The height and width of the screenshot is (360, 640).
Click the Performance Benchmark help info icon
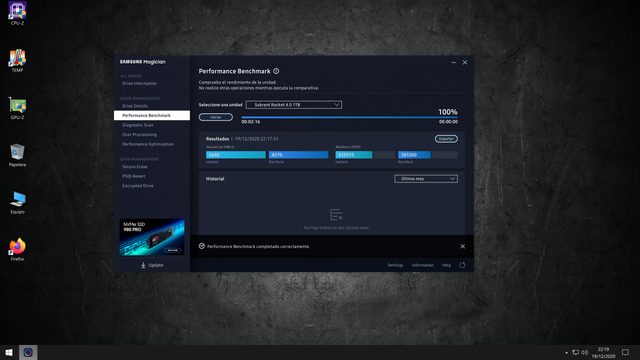(x=276, y=71)
